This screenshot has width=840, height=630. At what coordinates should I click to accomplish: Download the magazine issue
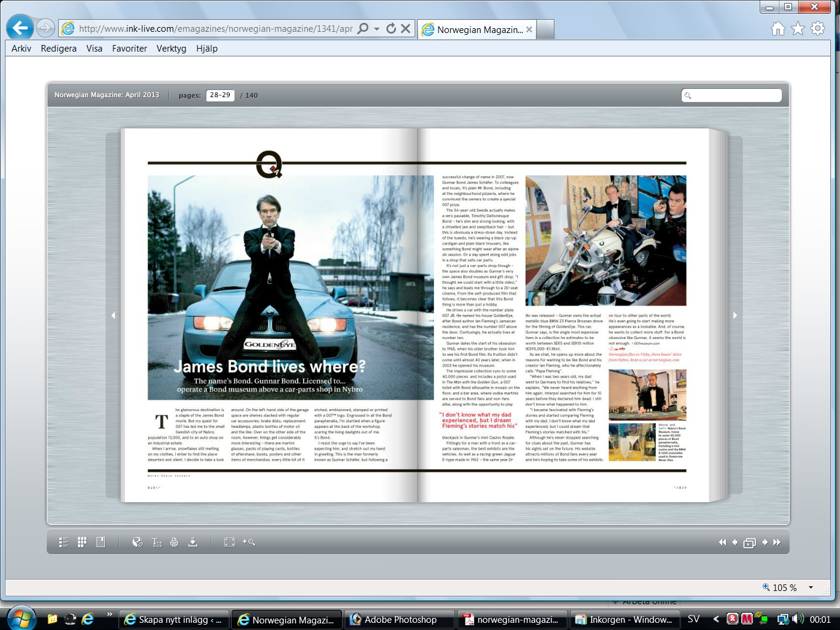point(193,542)
